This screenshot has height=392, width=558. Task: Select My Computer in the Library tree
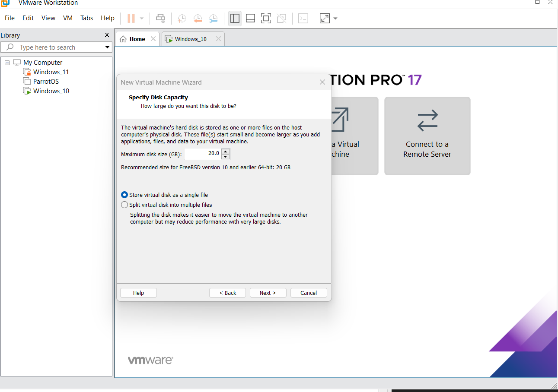[43, 62]
